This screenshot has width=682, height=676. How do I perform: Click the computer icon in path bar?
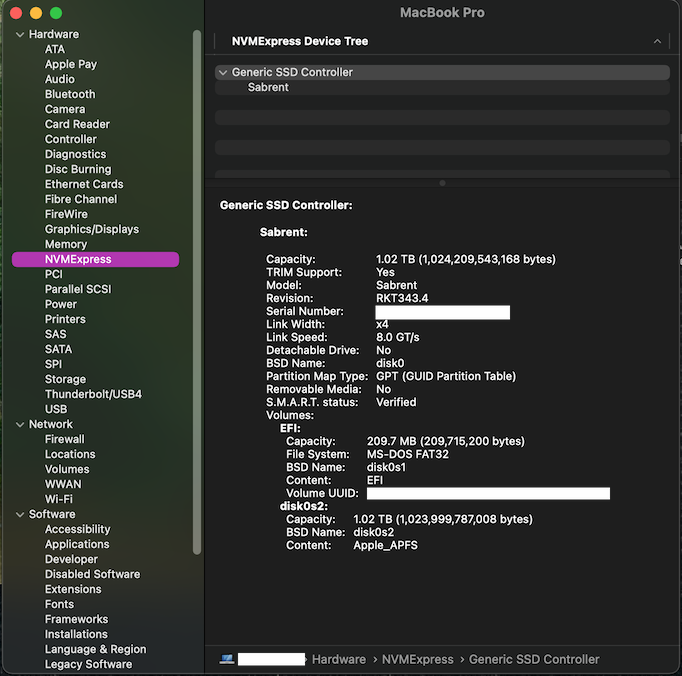click(227, 660)
